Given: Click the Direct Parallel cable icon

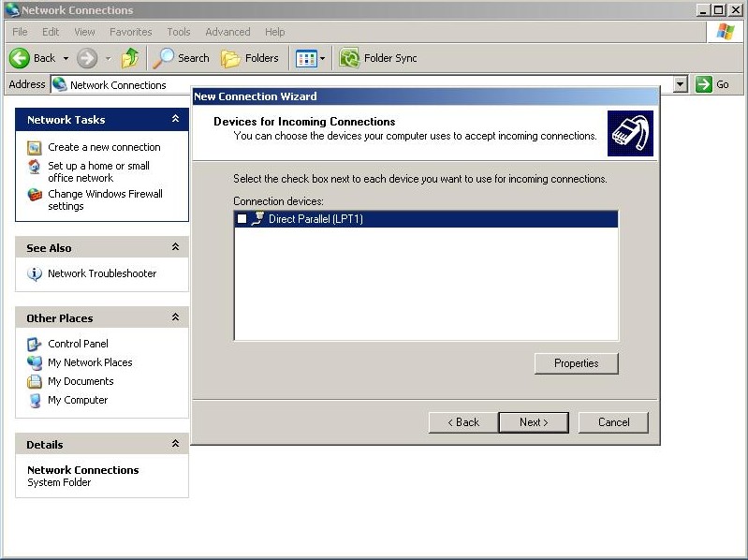Looking at the screenshot, I should (257, 218).
